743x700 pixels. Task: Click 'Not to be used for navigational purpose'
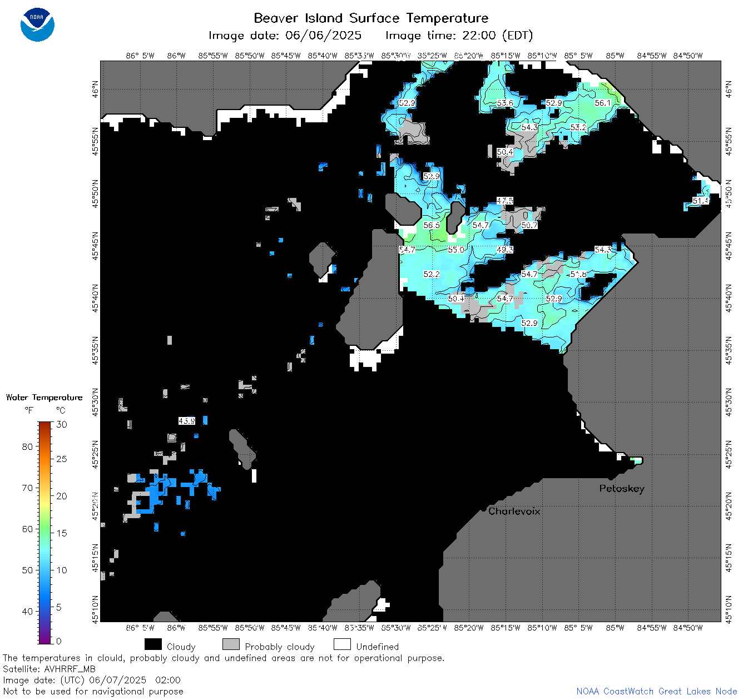[93, 692]
